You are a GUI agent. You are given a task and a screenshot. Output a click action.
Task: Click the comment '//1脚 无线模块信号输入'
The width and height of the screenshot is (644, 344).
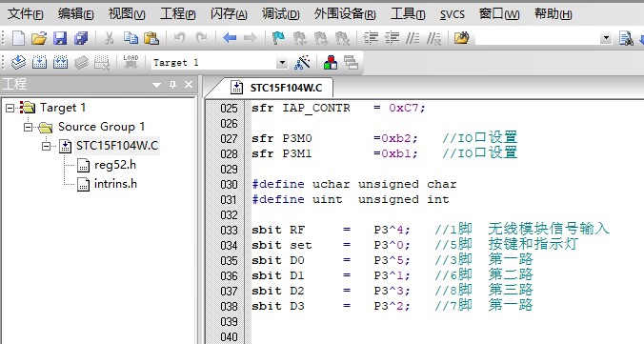pos(522,229)
